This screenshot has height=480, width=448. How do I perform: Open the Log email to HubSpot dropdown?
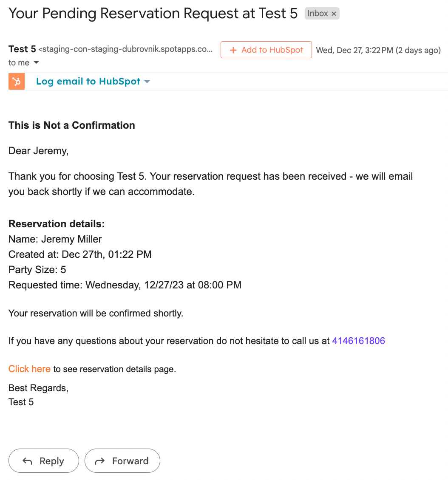tap(147, 81)
